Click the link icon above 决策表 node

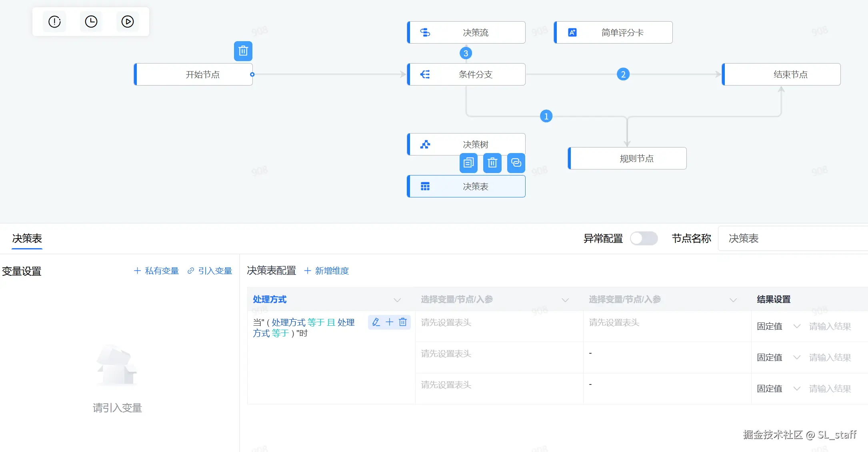[x=516, y=163]
